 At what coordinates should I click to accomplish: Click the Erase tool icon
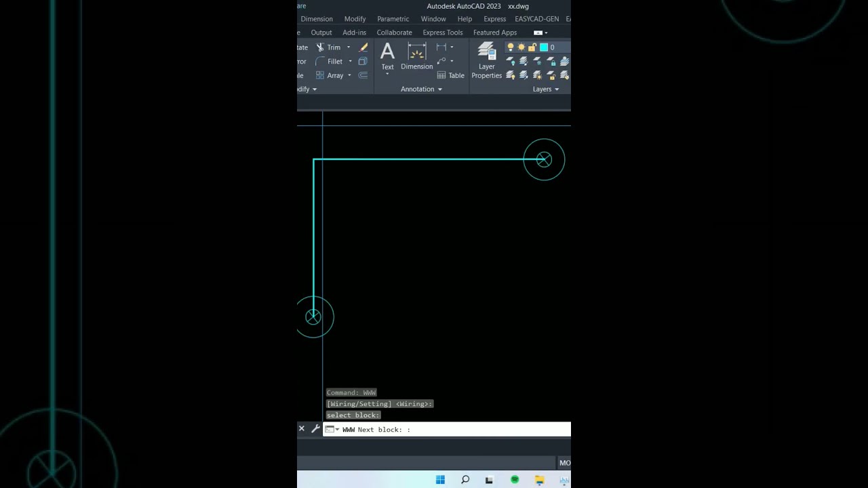point(363,47)
